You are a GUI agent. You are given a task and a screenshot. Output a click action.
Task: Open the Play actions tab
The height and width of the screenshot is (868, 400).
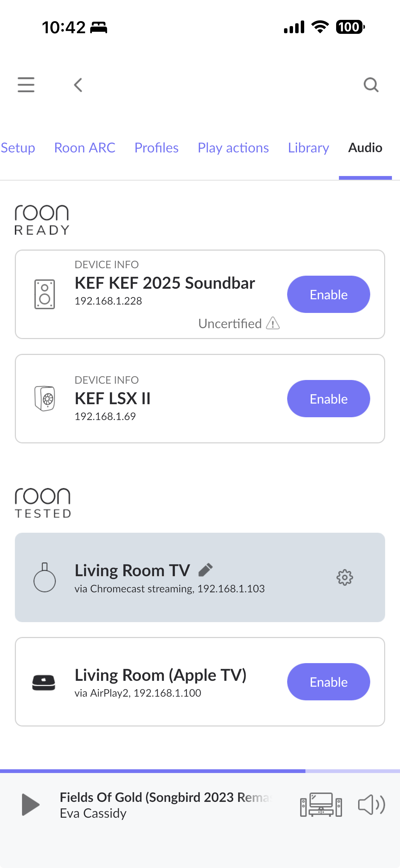(x=233, y=147)
